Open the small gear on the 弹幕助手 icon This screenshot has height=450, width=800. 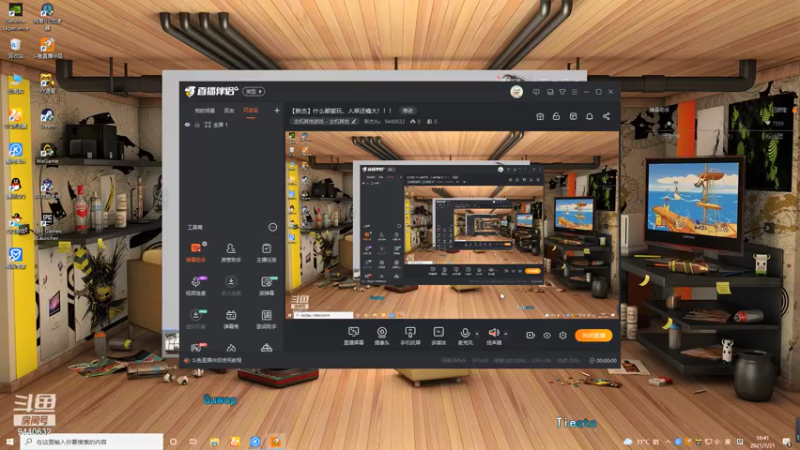[x=204, y=244]
